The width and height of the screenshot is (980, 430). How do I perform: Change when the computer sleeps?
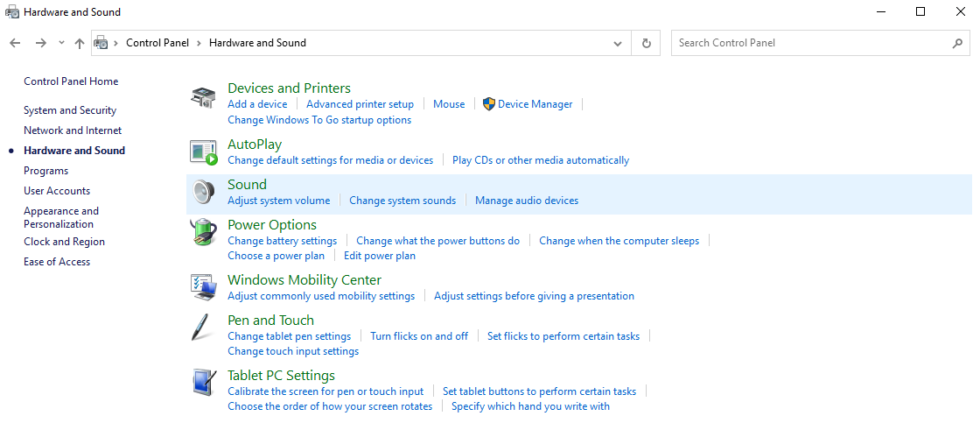click(x=619, y=241)
